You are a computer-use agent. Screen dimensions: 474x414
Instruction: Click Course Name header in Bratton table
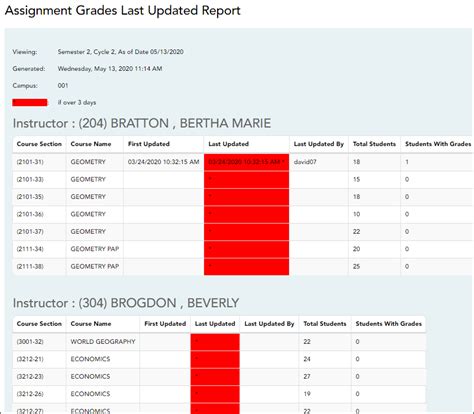[91, 144]
